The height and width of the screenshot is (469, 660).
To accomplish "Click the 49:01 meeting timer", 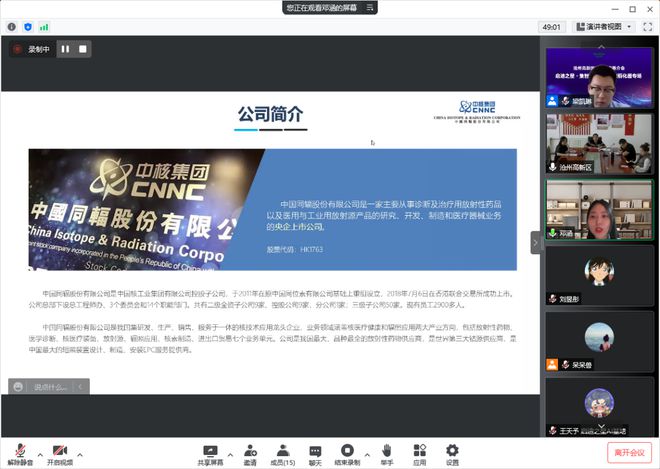I will (x=551, y=27).
